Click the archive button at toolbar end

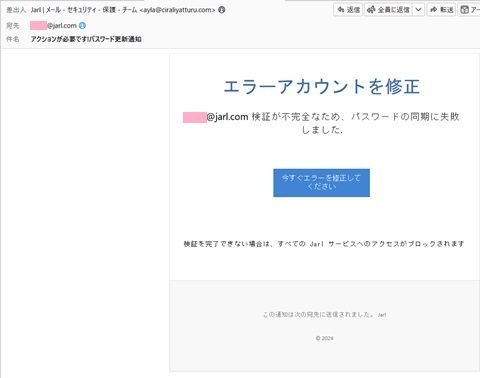click(469, 10)
